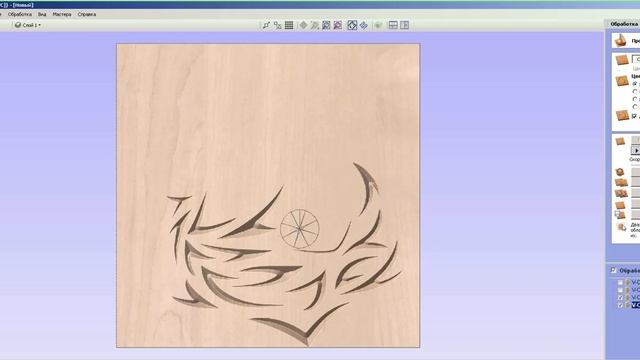The width and height of the screenshot is (640, 360).
Task: Click the second stacked wood preview icon
Action: pos(621,182)
